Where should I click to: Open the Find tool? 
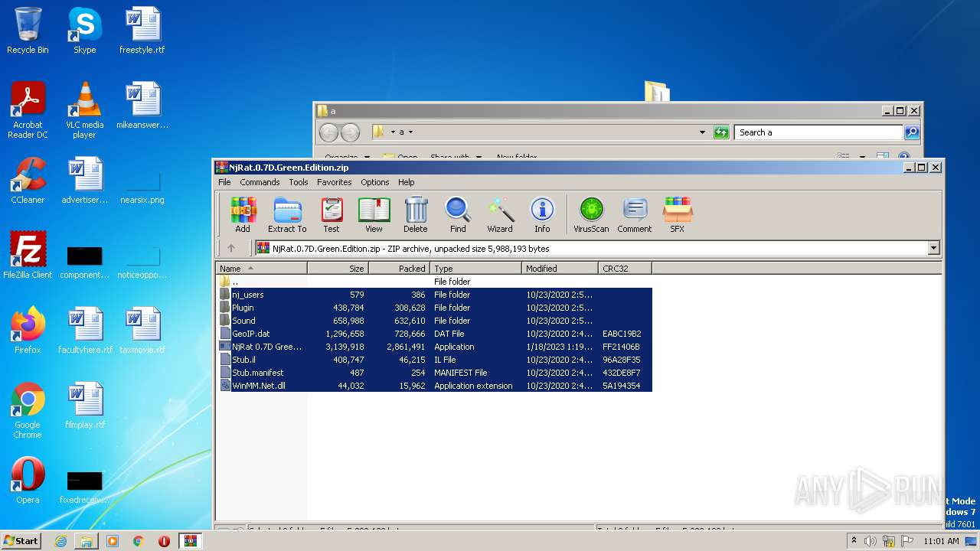pos(458,214)
